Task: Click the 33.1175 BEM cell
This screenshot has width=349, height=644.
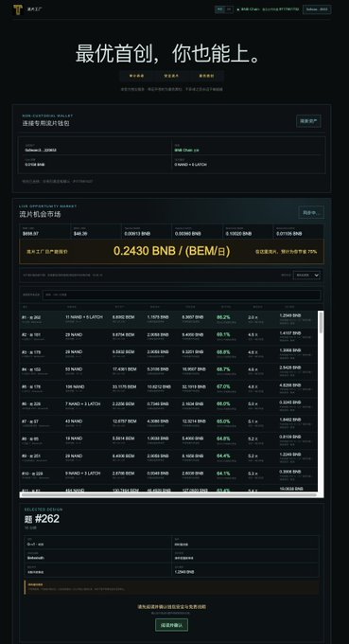Action: pos(124,386)
